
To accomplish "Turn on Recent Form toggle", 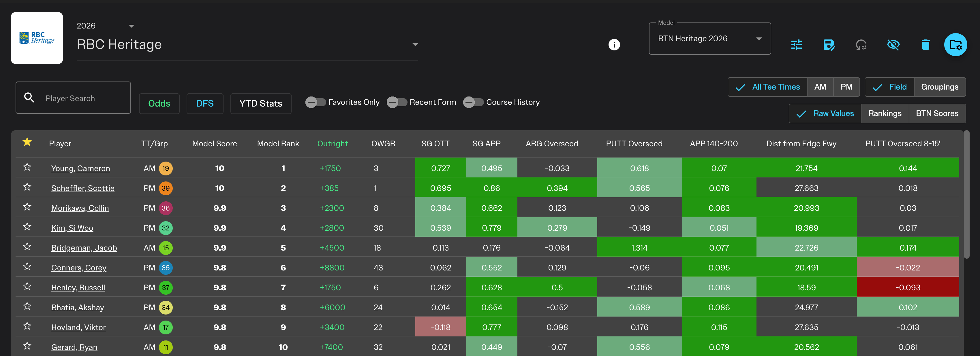I will click(397, 102).
